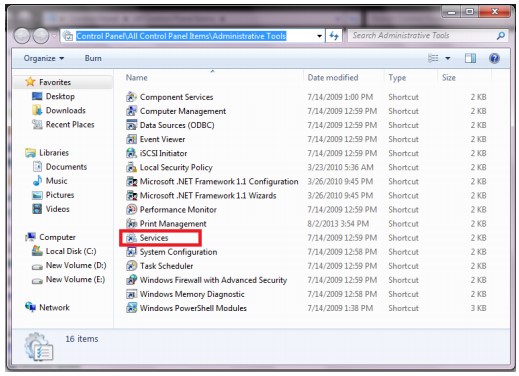Click the .NET Framework 1.1 Wizards icon
The image size is (519, 376).
(131, 195)
